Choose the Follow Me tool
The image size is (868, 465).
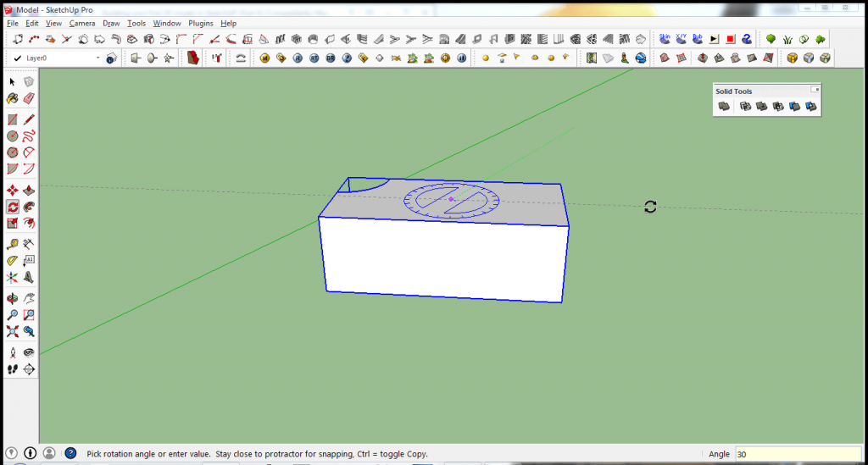pos(29,207)
